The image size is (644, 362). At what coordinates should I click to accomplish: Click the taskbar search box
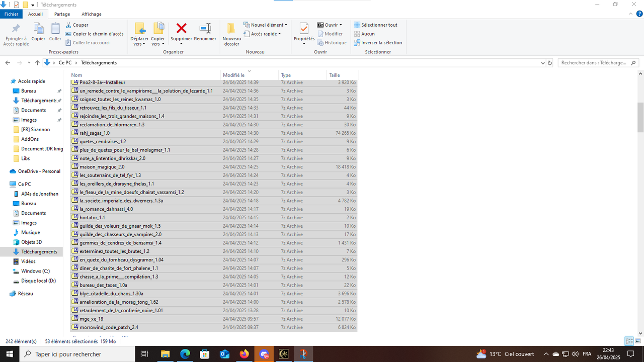click(x=77, y=354)
